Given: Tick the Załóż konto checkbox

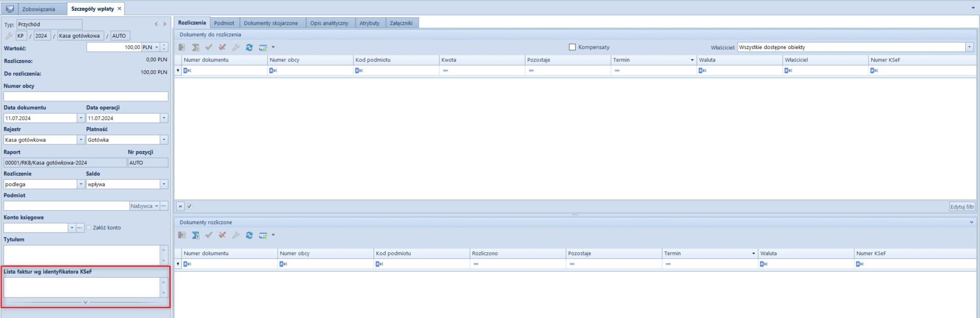Looking at the screenshot, I should 89,228.
